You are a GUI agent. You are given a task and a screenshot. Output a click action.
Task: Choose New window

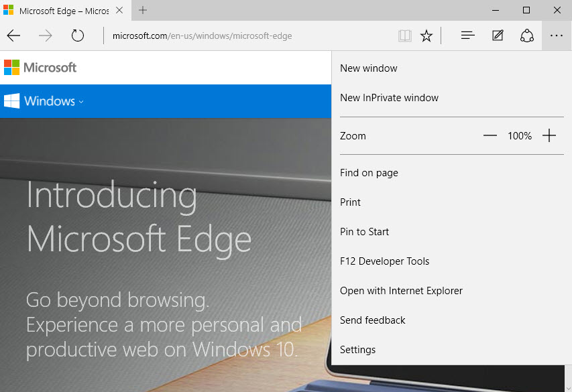[451, 68]
